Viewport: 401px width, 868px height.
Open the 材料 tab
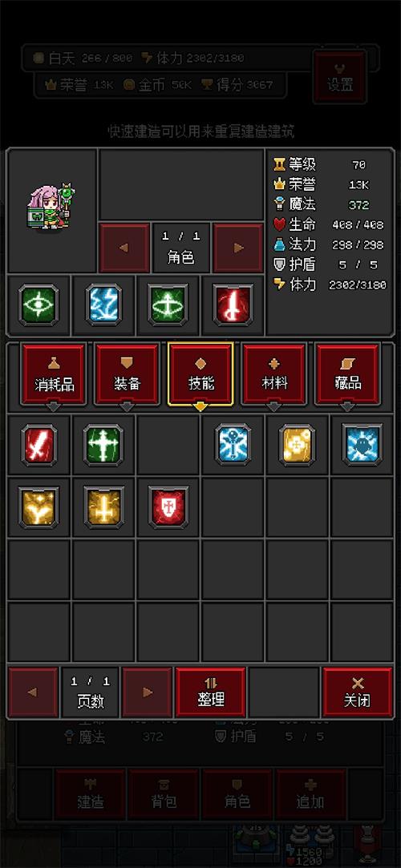pyautogui.click(x=274, y=375)
